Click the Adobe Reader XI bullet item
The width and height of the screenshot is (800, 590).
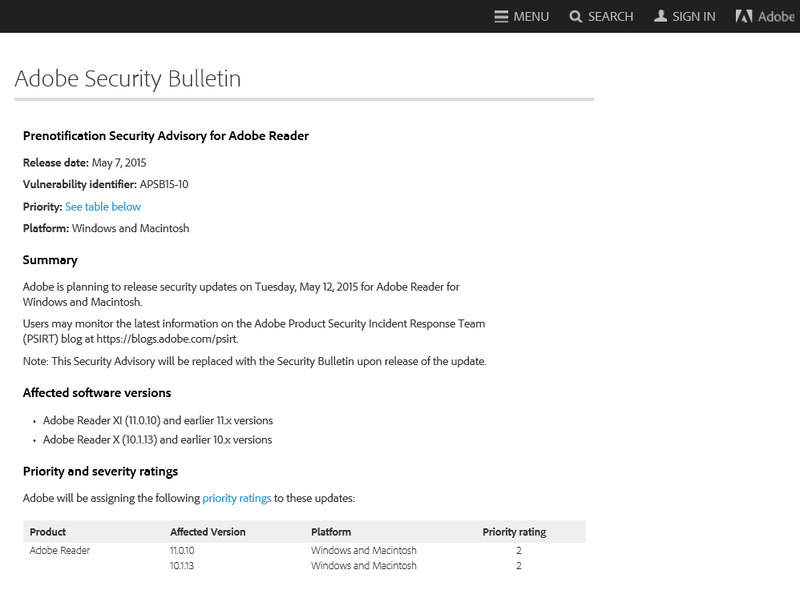click(x=157, y=421)
